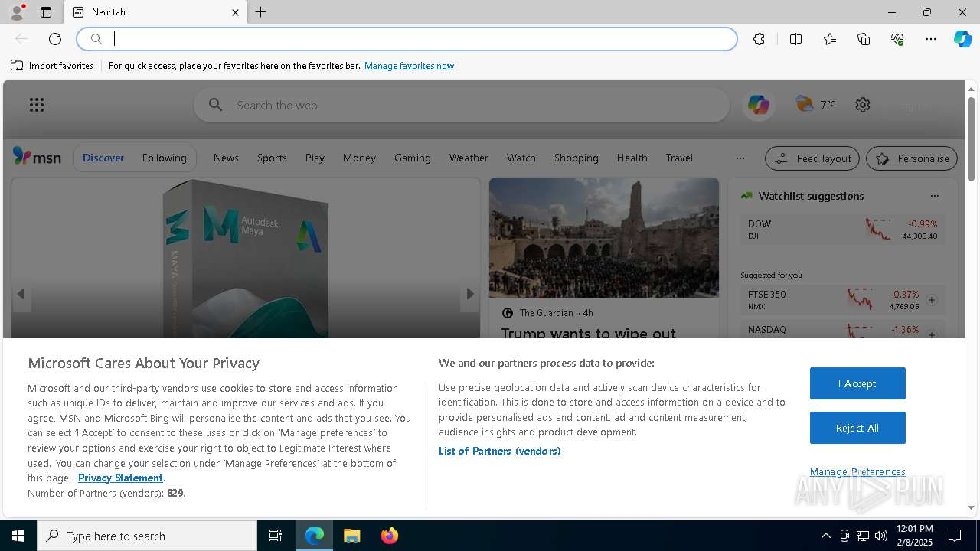The width and height of the screenshot is (980, 551).
Task: Open page settings gear icon
Action: [x=863, y=105]
